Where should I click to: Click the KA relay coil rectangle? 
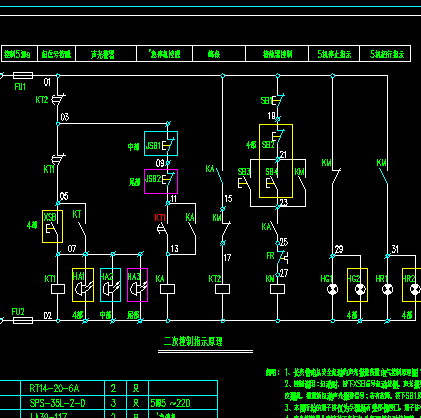tap(168, 289)
